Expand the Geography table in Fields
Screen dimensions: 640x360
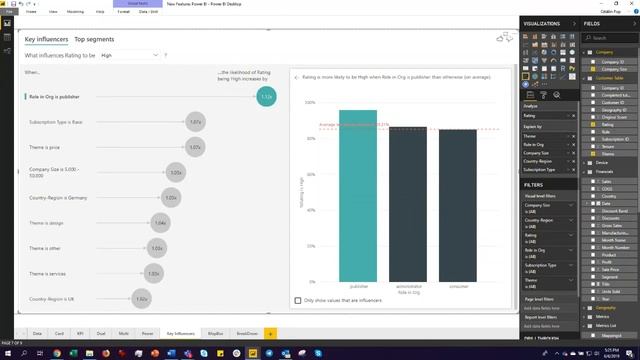pos(584,308)
